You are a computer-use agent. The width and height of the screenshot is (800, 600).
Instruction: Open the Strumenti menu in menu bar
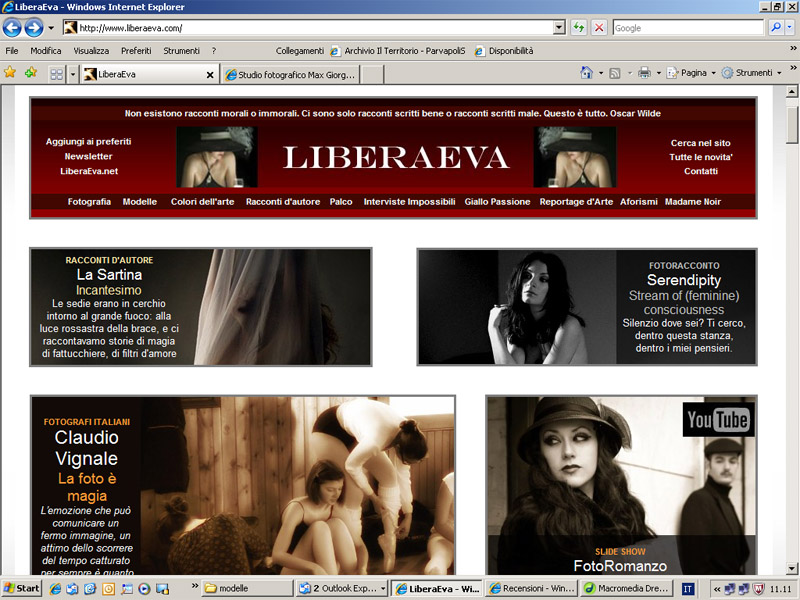click(181, 51)
